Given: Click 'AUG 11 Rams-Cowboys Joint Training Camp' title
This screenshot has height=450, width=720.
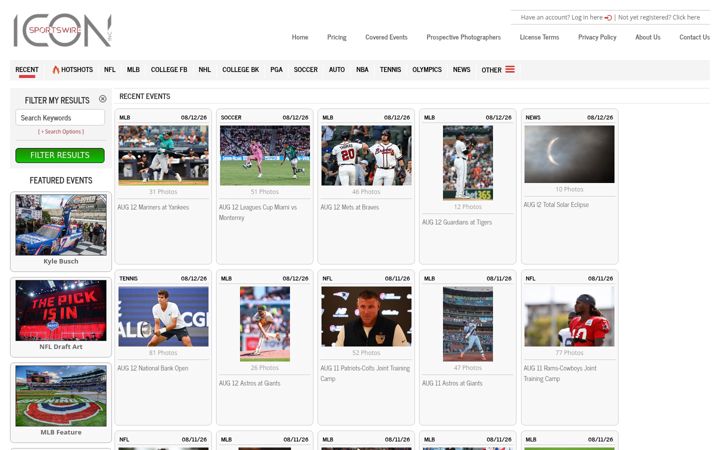Looking at the screenshot, I should 560,373.
